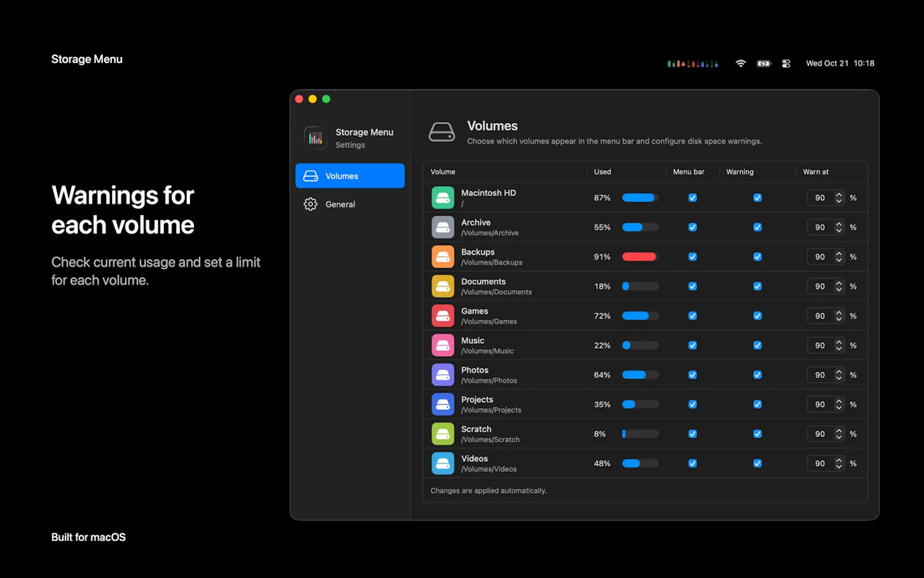Click the Wi-Fi icon in menu bar
924x578 pixels.
[740, 64]
